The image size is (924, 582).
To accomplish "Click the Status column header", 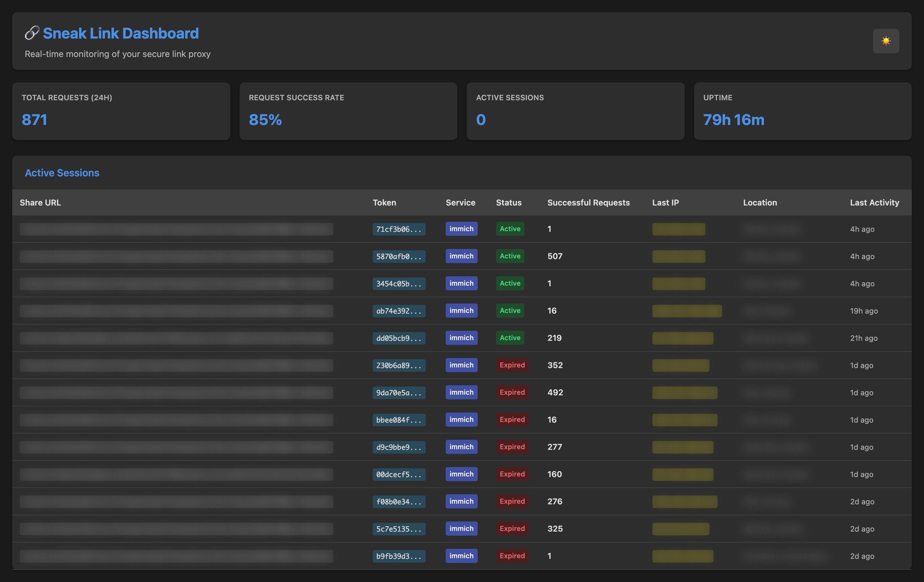I will click(508, 203).
